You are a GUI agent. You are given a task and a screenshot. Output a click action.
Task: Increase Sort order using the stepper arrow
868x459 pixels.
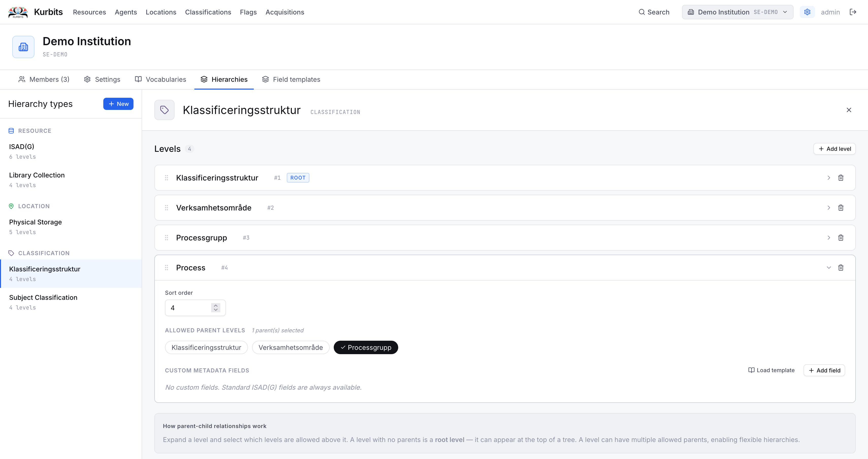[216, 305]
